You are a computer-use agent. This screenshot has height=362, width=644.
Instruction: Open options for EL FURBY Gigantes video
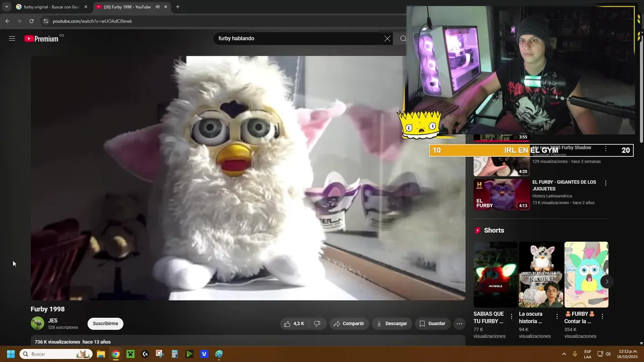click(606, 183)
